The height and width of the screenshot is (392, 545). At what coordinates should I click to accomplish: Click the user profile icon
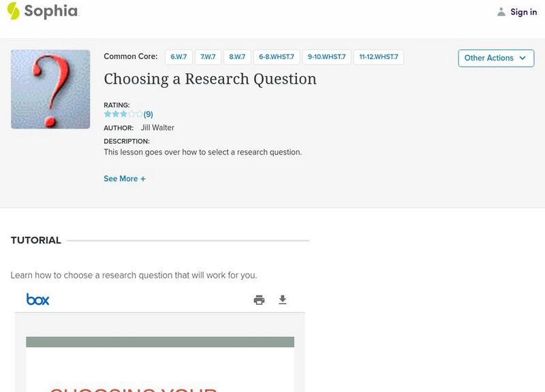pos(501,12)
